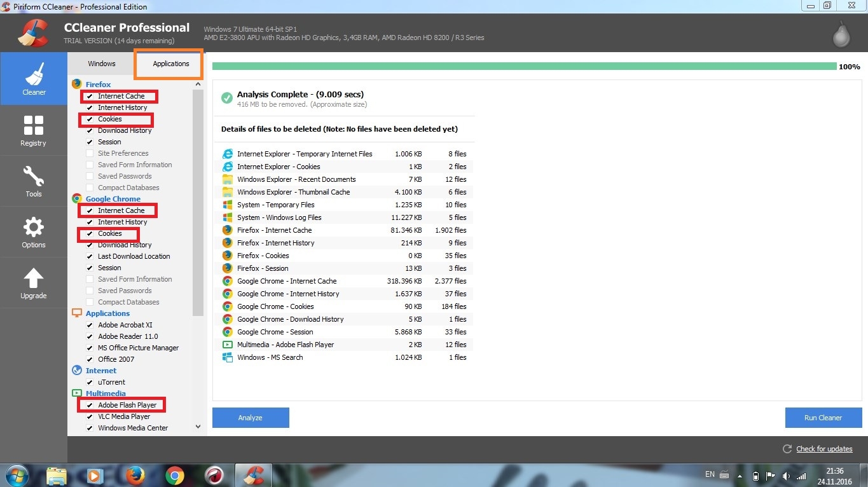Screen dimensions: 868x487
Task: Uncheck VLC Media Player checkbox
Action: 90,417
